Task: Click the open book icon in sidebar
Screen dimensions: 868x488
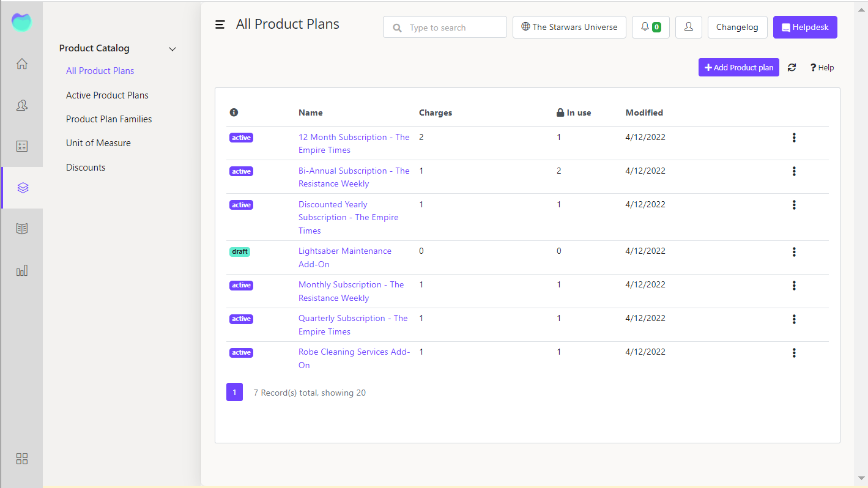Action: [x=22, y=229]
